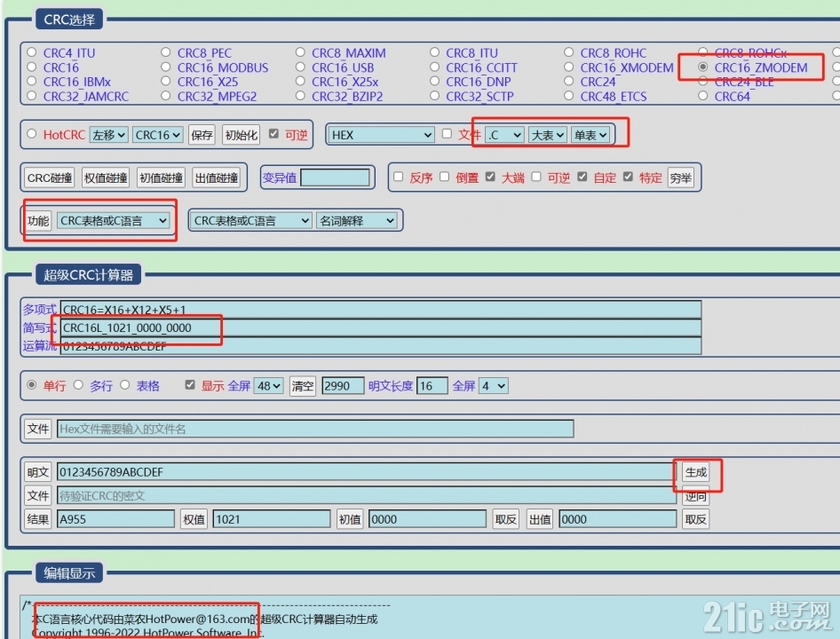Select the CRC64 radio option

pyautogui.click(x=703, y=96)
